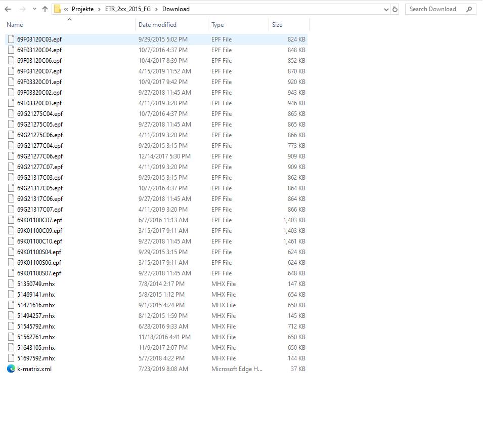The image size is (483, 448).
Task: Click date 7/8/2014 2:17 PM cell
Action: [161, 284]
